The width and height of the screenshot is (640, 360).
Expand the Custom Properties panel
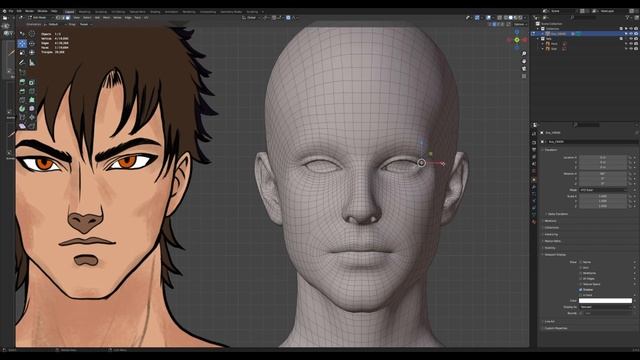click(556, 328)
